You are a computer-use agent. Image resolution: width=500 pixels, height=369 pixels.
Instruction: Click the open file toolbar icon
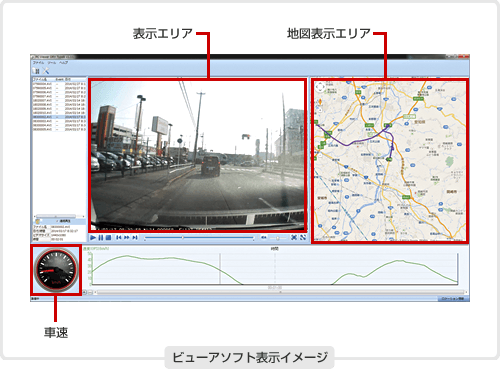(x=36, y=71)
